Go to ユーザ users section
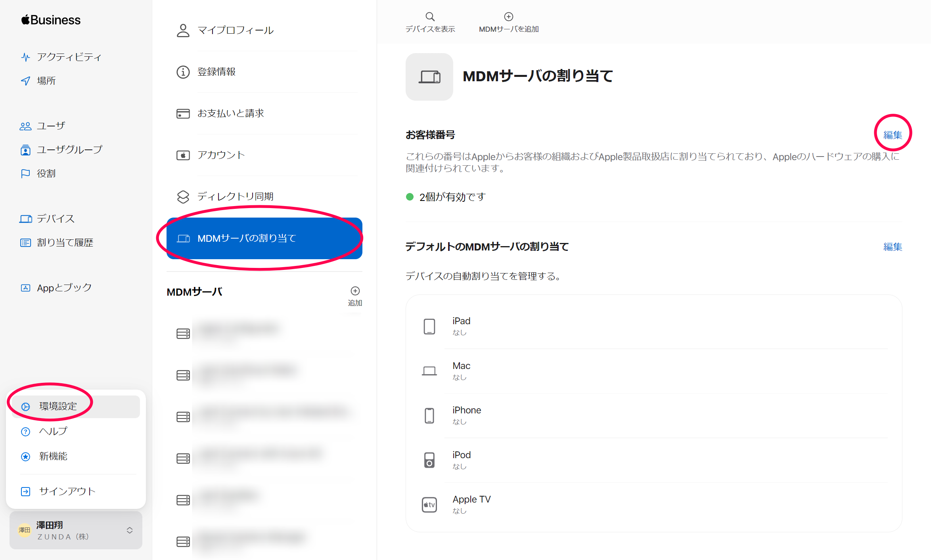 [42, 126]
